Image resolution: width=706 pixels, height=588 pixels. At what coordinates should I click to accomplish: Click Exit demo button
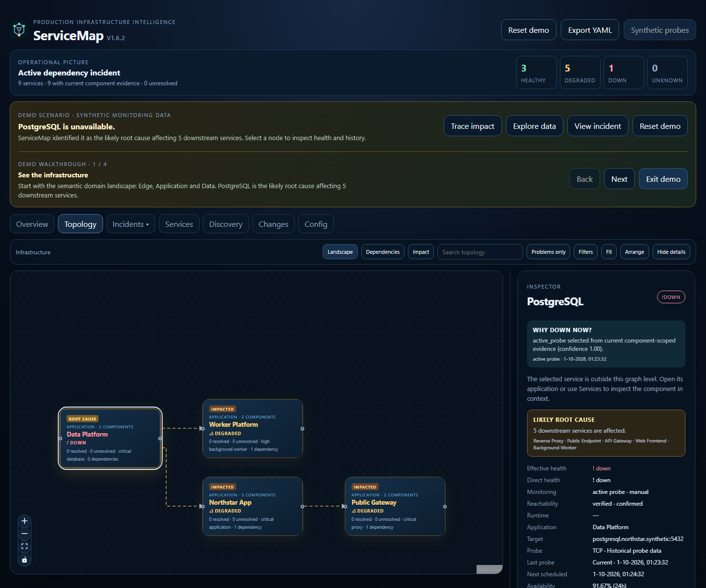[663, 179]
